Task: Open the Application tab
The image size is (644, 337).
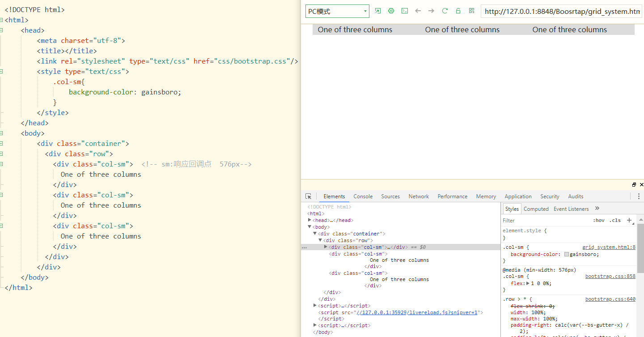Action: (x=518, y=196)
